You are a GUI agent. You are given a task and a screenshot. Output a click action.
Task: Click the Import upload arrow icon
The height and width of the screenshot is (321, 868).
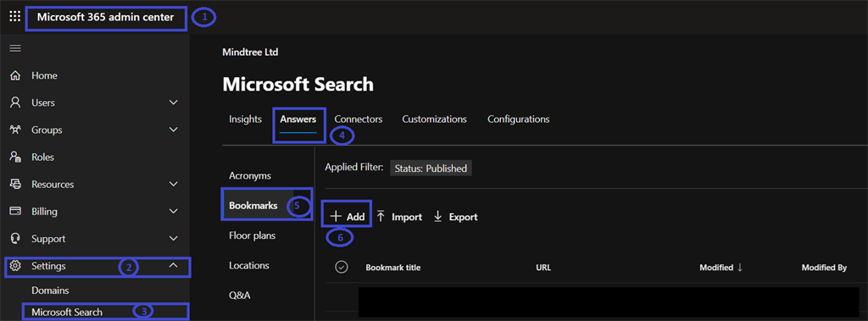pyautogui.click(x=381, y=216)
